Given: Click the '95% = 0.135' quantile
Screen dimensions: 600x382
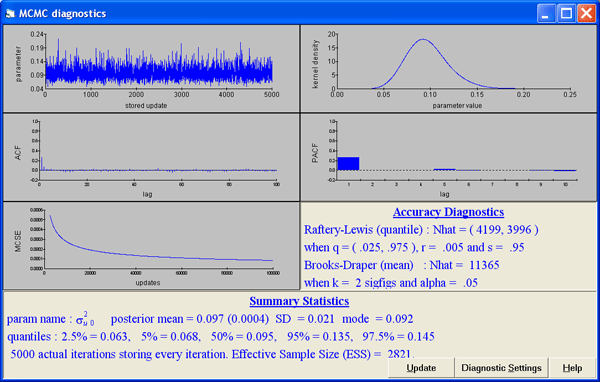Looking at the screenshot, I should tap(319, 337).
